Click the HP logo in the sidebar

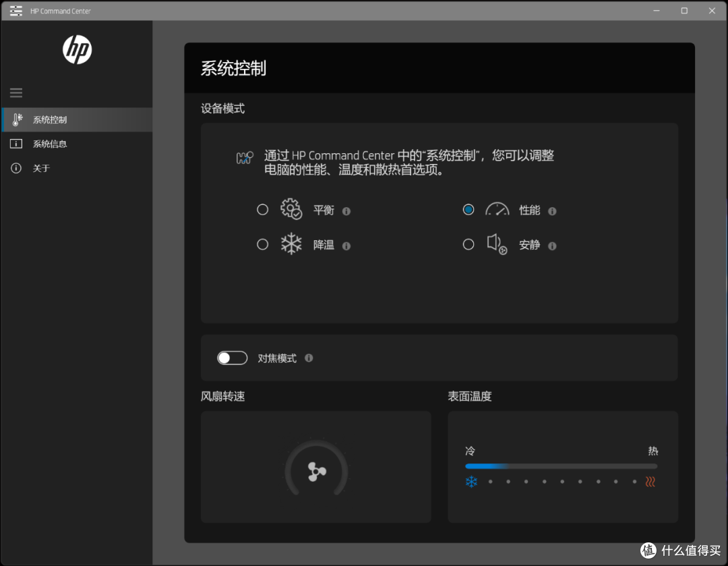(77, 50)
